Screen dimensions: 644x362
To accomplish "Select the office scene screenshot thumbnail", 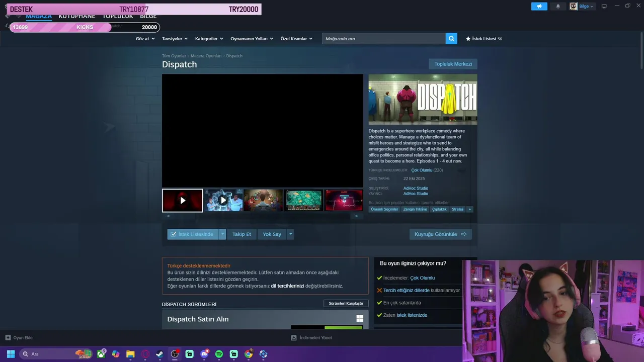I will (x=264, y=201).
